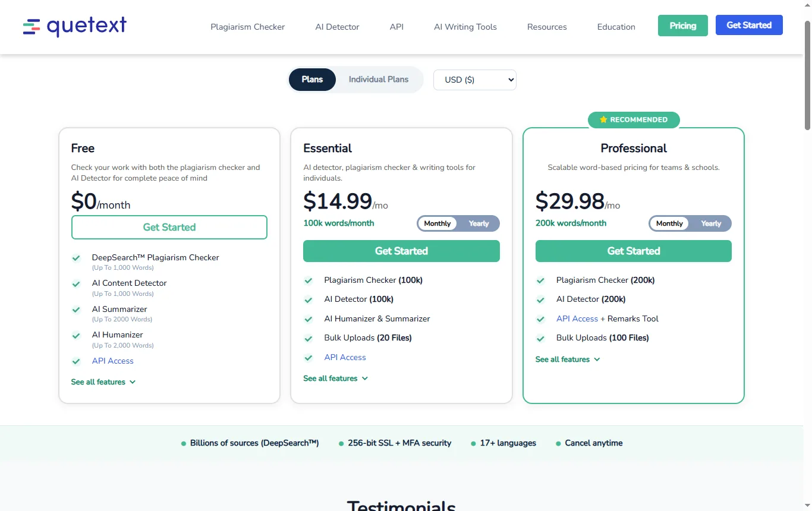Image resolution: width=812 pixels, height=511 pixels.
Task: Open the Plagiarism Checker menu
Action: click(248, 27)
